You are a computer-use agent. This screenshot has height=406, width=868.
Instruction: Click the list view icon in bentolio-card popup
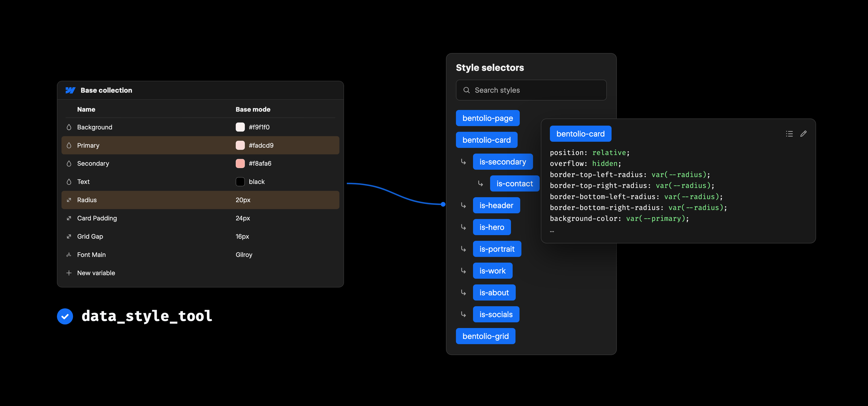tap(789, 134)
